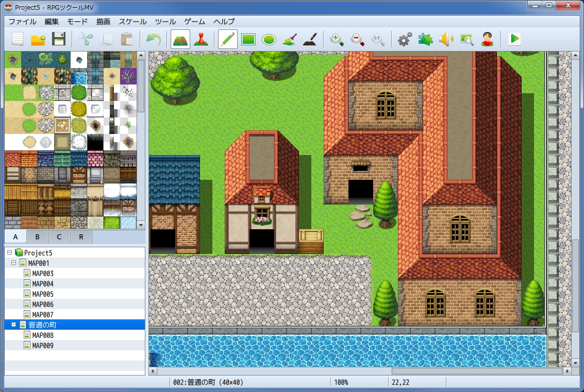Open the 描画 menu
Screen dimensions: 584x392
pyautogui.click(x=103, y=22)
